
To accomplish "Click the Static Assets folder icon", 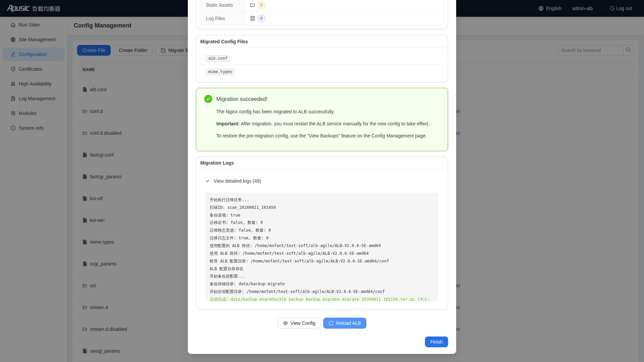I will pyautogui.click(x=253, y=5).
